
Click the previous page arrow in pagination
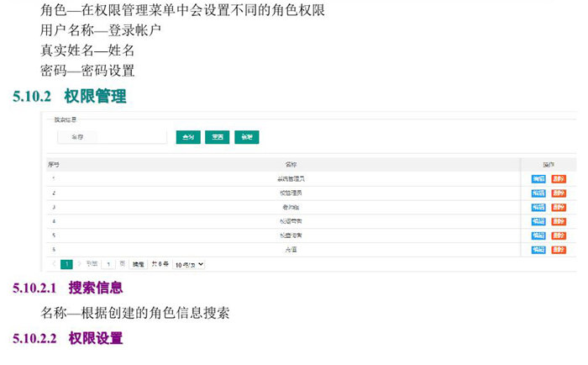pyautogui.click(x=55, y=264)
